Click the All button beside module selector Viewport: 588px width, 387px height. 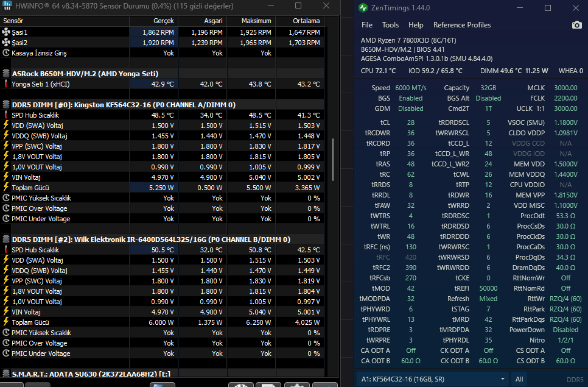[x=519, y=379]
